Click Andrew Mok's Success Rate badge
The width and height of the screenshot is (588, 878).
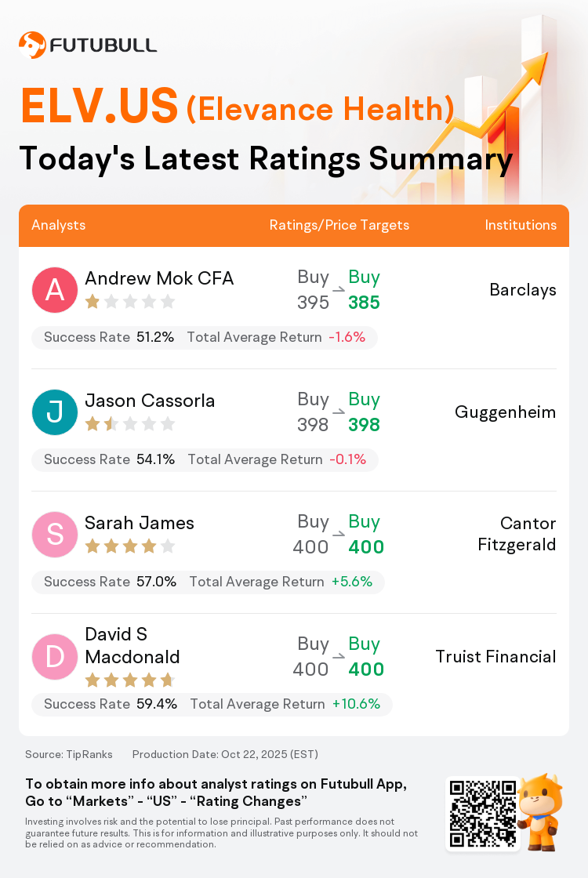tap(109, 337)
